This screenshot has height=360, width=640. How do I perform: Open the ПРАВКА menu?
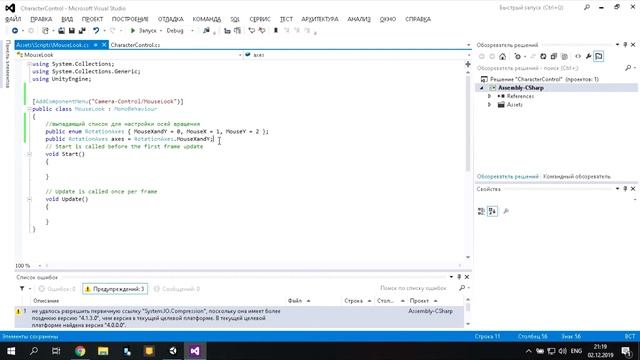[41, 19]
